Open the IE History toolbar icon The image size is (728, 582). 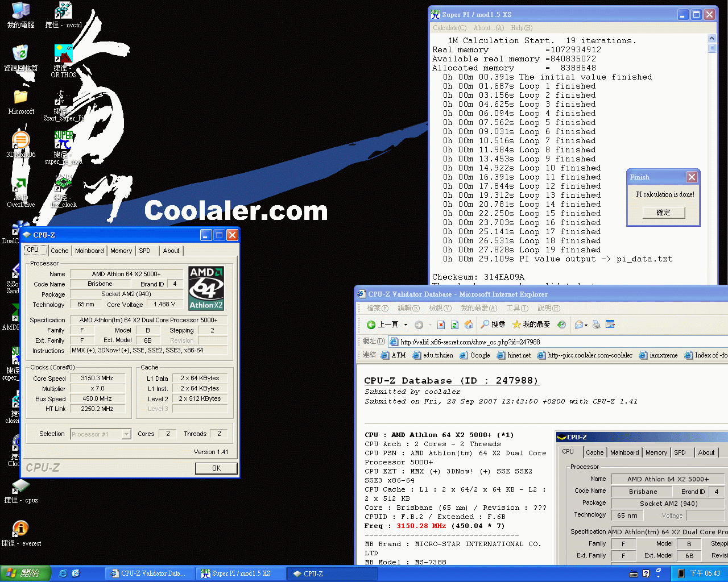[561, 325]
